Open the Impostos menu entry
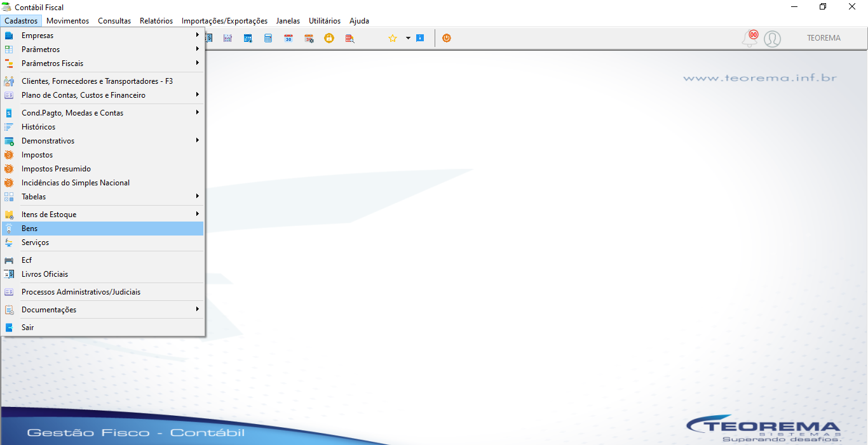868x445 pixels. [x=102, y=155]
